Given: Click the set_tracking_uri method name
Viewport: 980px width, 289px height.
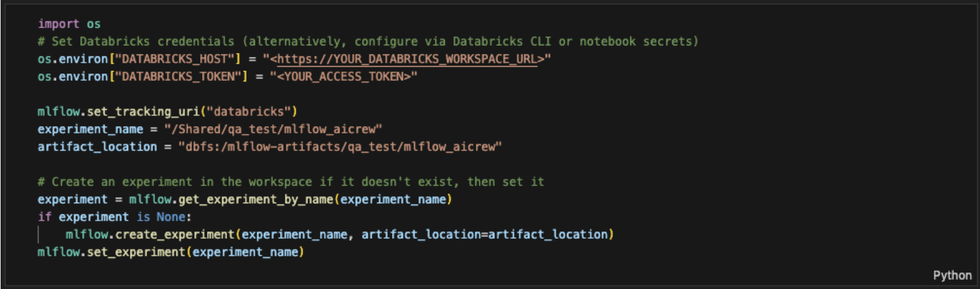Looking at the screenshot, I should tap(143, 111).
